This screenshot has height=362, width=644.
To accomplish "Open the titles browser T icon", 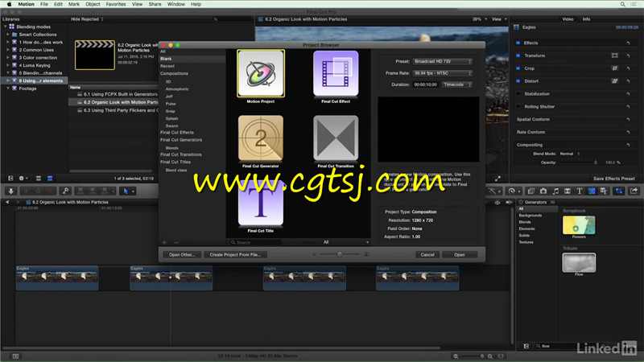I will (x=579, y=191).
